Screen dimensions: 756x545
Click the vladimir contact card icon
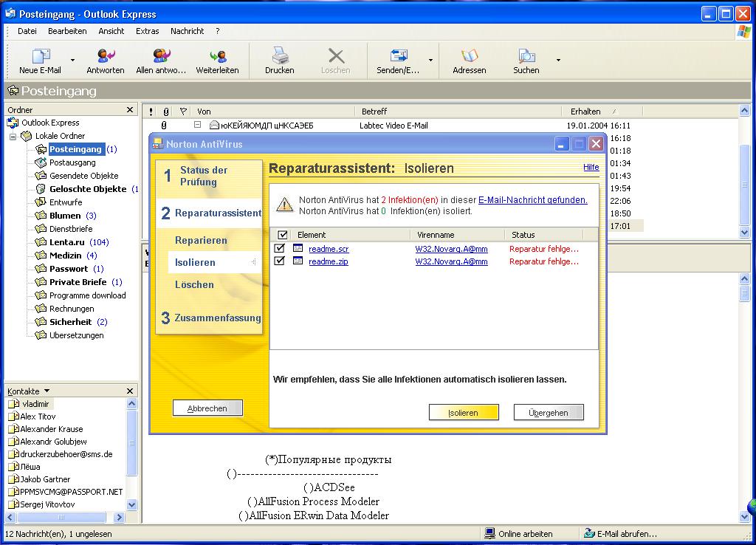point(15,404)
